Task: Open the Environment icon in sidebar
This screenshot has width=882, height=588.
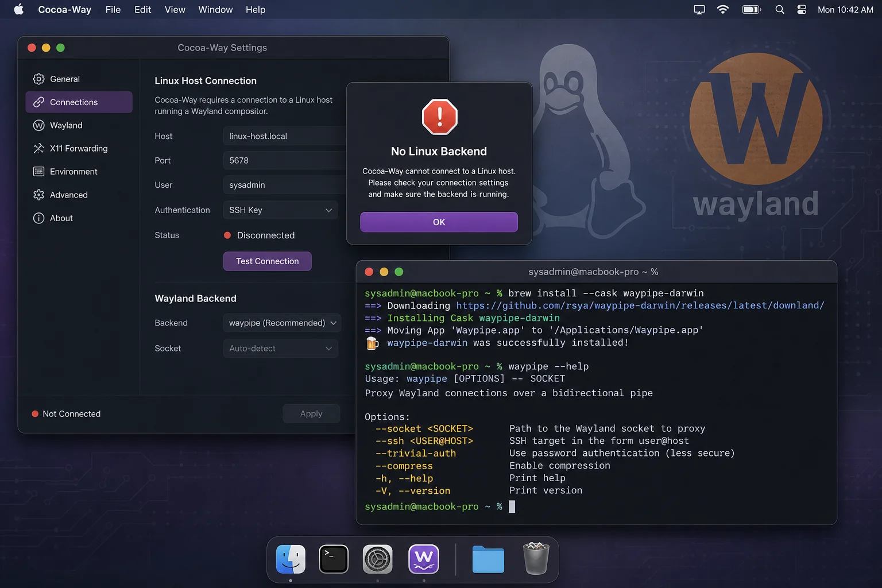Action: pyautogui.click(x=38, y=172)
